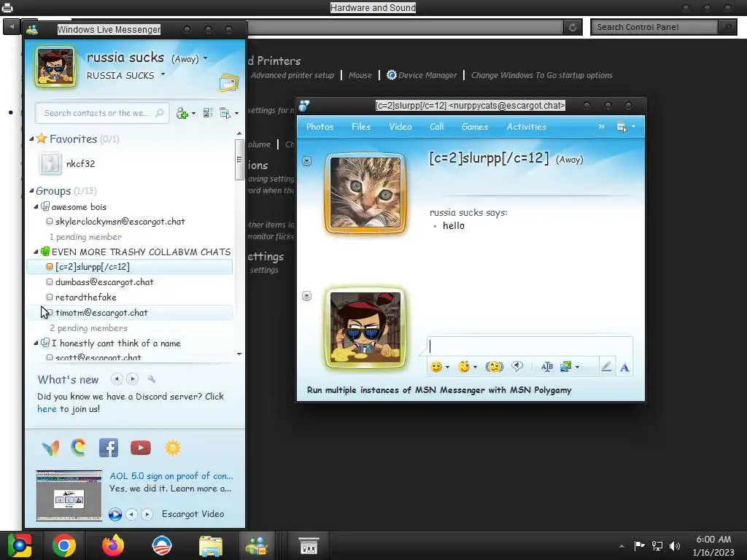747x560 pixels.
Task: Click the Messenger taskbar button
Action: tap(256, 546)
